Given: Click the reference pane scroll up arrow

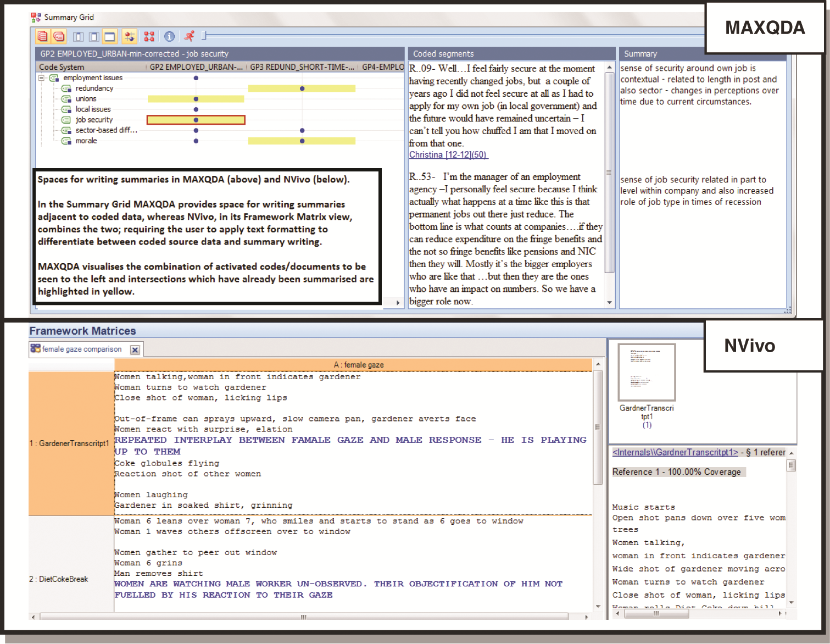Looking at the screenshot, I should coord(792,453).
